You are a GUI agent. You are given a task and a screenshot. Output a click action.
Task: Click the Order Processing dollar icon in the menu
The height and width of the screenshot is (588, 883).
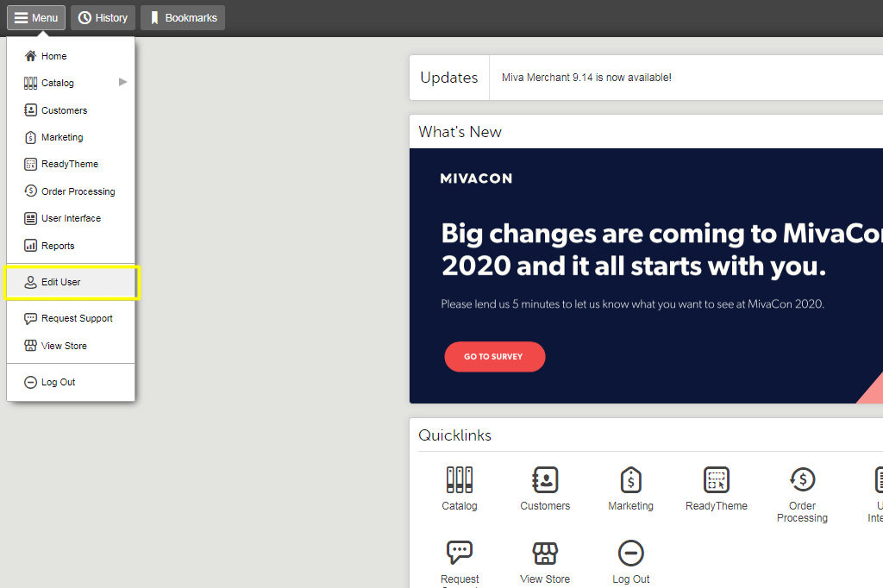[x=30, y=191]
